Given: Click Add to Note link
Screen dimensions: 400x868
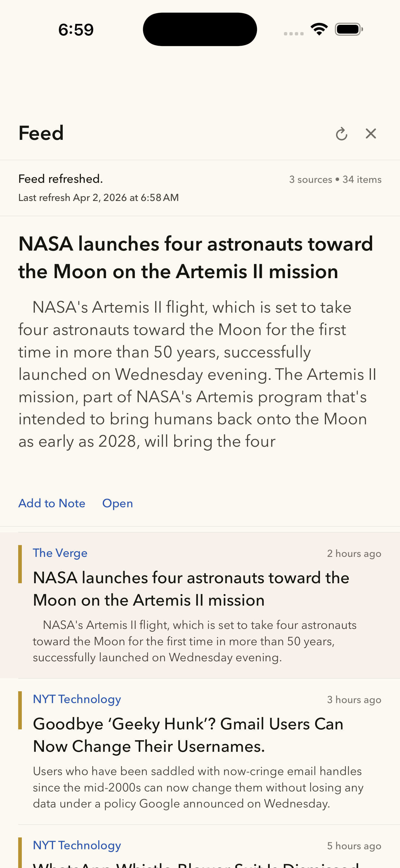Looking at the screenshot, I should point(52,503).
